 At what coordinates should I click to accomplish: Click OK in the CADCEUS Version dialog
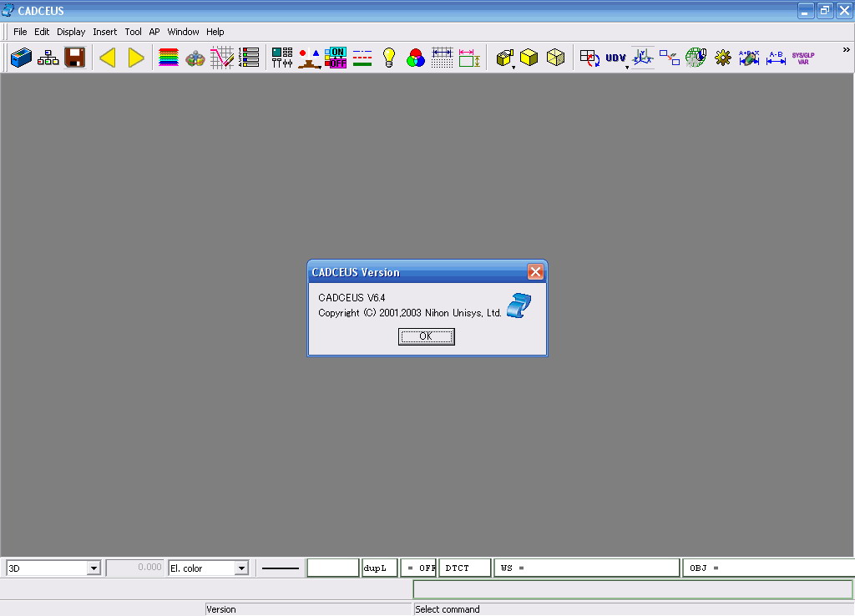point(427,336)
